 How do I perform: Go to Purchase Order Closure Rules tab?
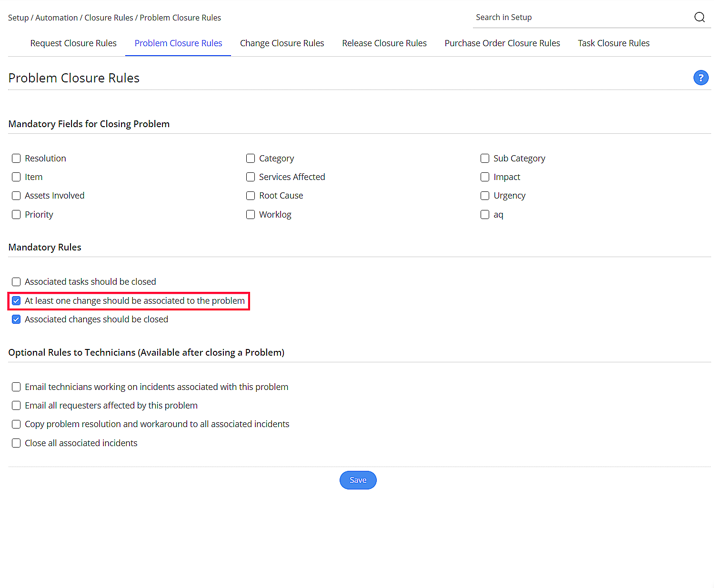(502, 43)
